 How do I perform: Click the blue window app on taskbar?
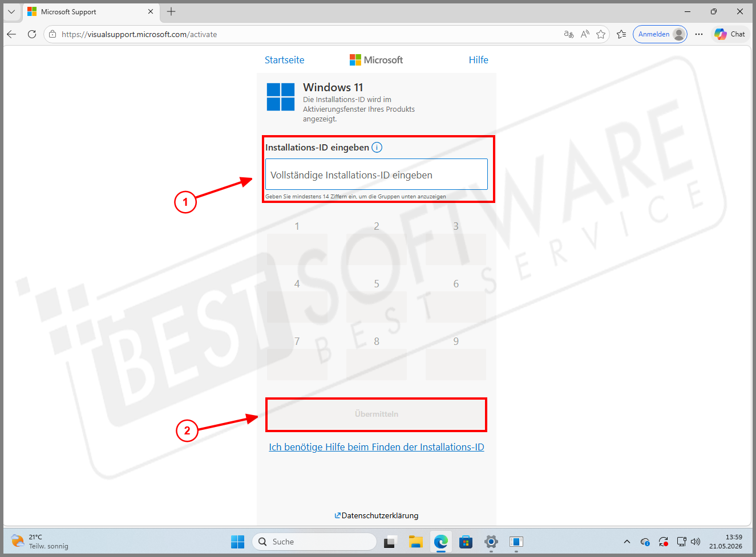[x=516, y=542]
